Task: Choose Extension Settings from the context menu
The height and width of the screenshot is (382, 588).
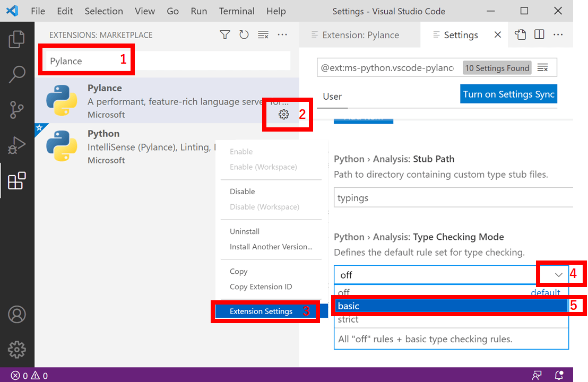Action: (x=261, y=311)
